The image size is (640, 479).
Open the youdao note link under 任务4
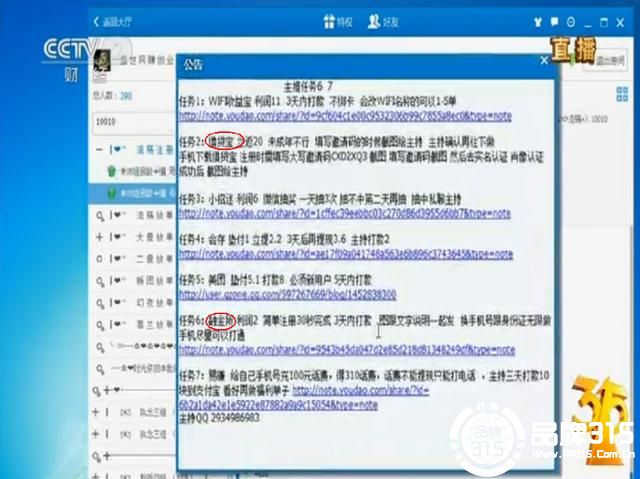pos(346,255)
